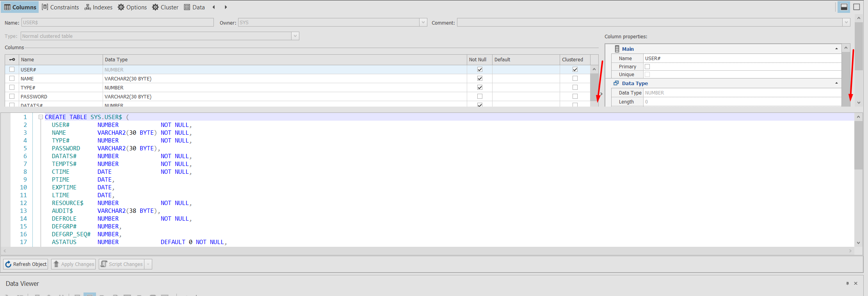The width and height of the screenshot is (868, 296).
Task: Collapse the Data Type properties section
Action: 836,83
